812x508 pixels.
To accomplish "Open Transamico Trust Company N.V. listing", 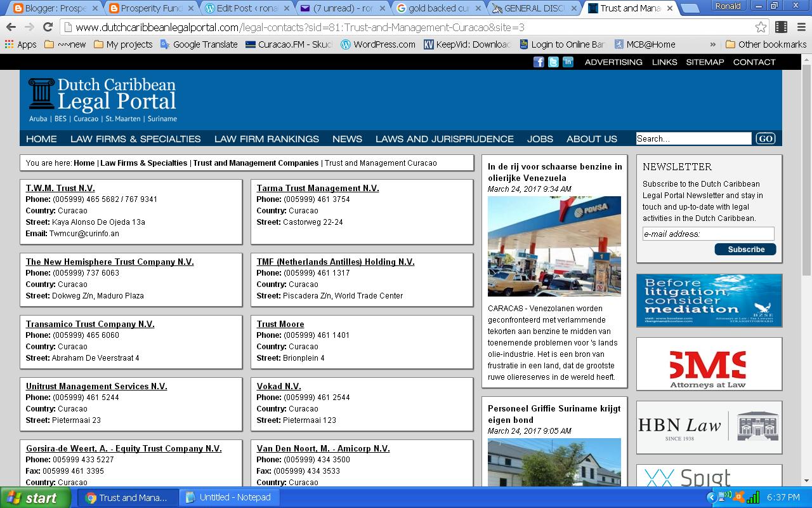I will coord(90,324).
